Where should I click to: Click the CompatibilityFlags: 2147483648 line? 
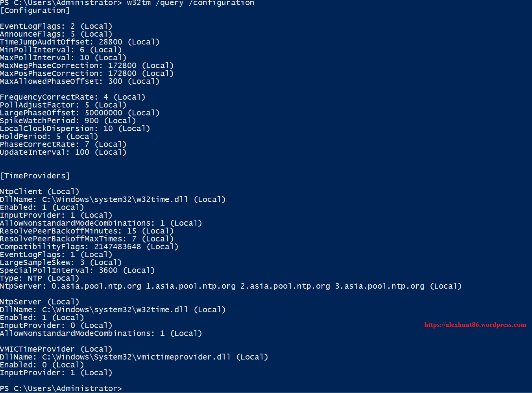click(89, 247)
